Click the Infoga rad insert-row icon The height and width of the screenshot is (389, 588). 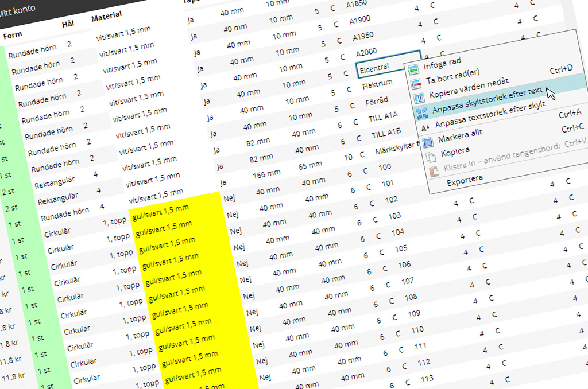pyautogui.click(x=413, y=69)
